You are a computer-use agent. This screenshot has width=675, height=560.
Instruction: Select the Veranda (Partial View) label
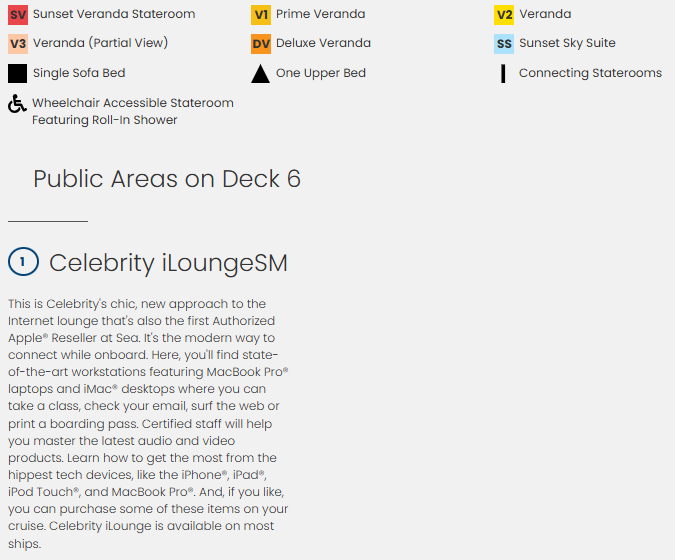tap(100, 44)
